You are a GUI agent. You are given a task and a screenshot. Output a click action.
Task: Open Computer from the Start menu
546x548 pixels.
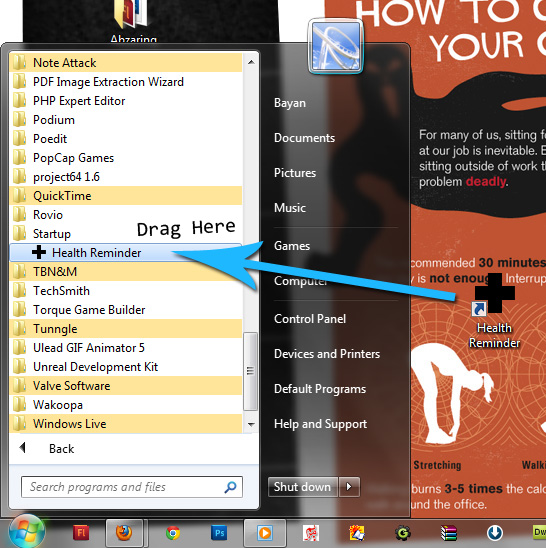pyautogui.click(x=301, y=281)
